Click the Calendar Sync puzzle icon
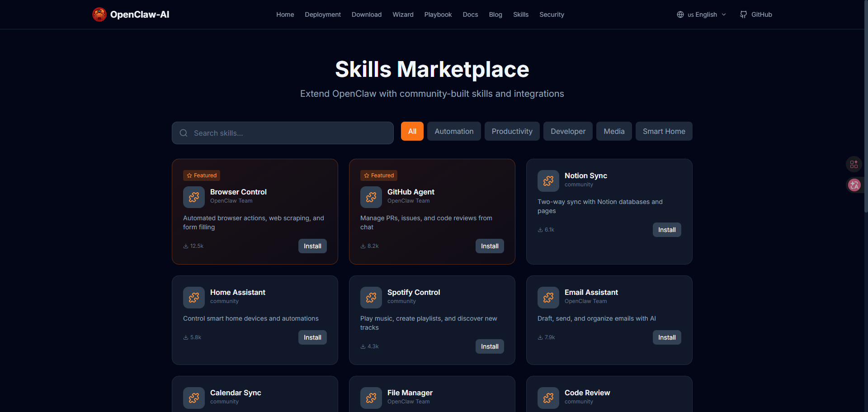 (194, 398)
